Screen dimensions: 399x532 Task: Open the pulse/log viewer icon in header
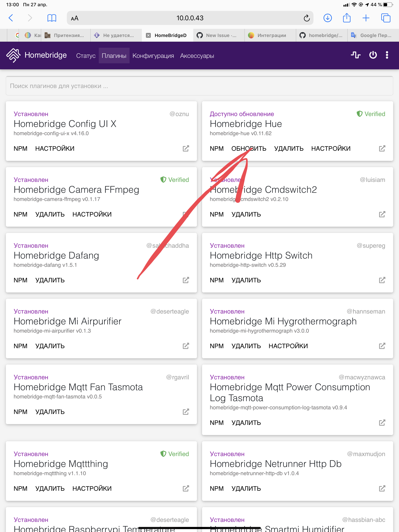[x=355, y=55]
